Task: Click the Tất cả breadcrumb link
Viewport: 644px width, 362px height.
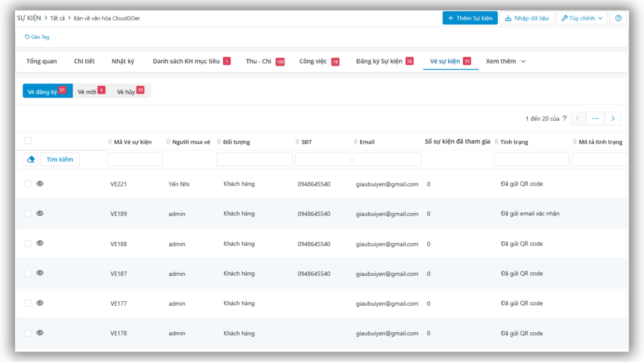Action: pos(57,18)
